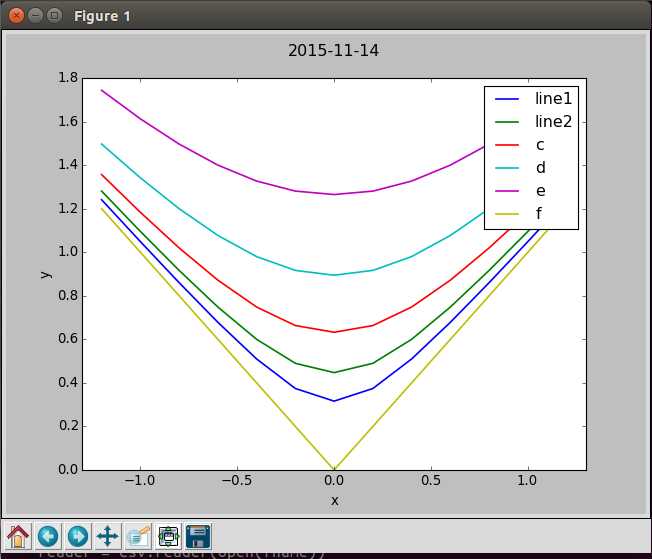Click the 0.8 y-axis tick label
Image resolution: width=652 pixels, height=559 pixels.
click(x=68, y=296)
